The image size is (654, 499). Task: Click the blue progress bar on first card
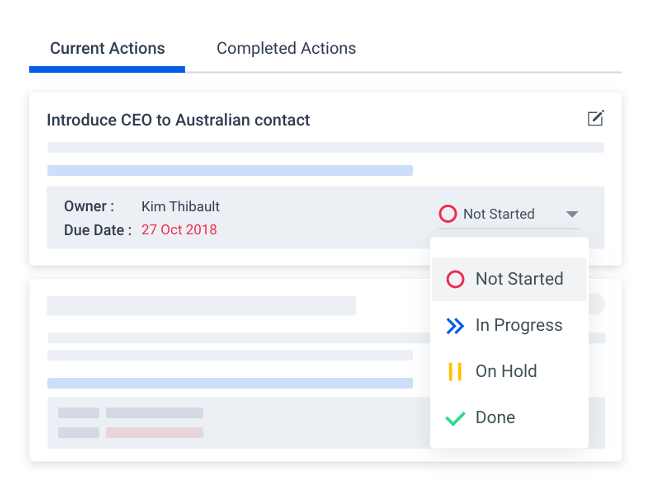point(230,171)
